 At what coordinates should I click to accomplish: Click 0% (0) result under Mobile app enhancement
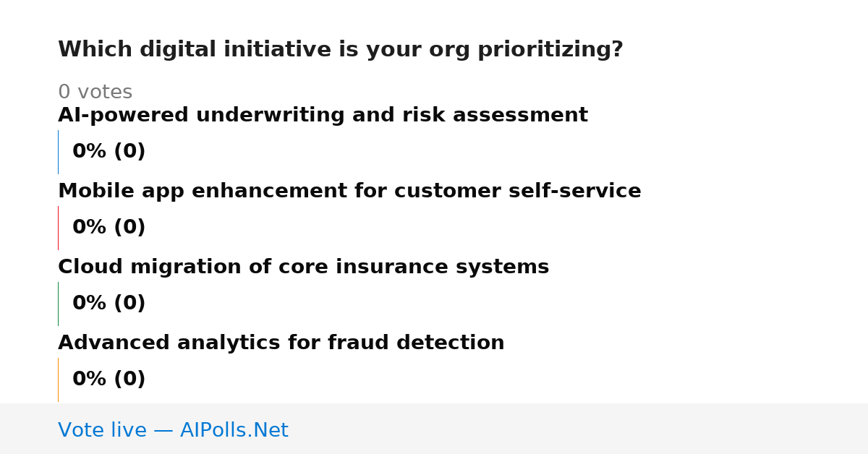point(109,228)
